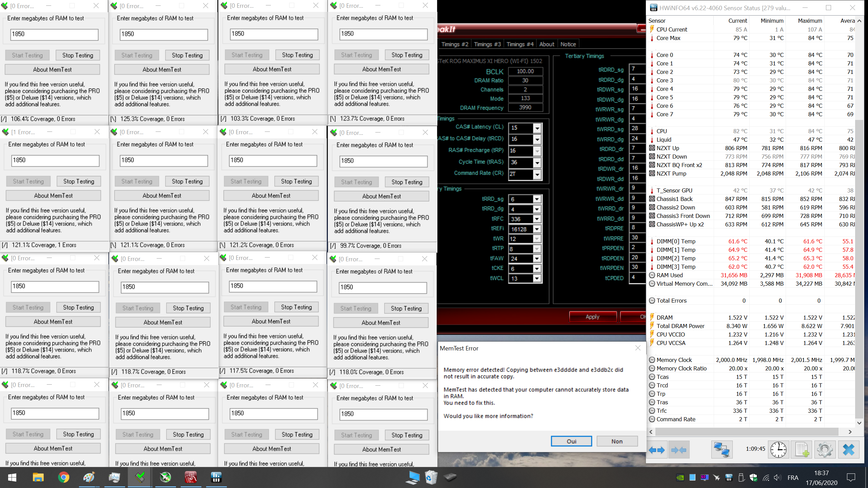Open Google Chrome from the taskbar
Image resolution: width=868 pixels, height=488 pixels.
pos(63,477)
